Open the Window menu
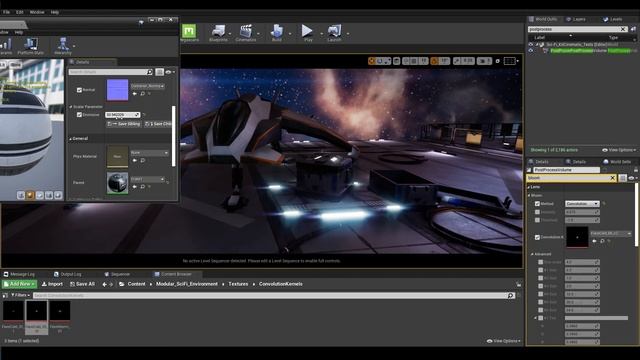The width and height of the screenshot is (640, 360). coord(37,12)
